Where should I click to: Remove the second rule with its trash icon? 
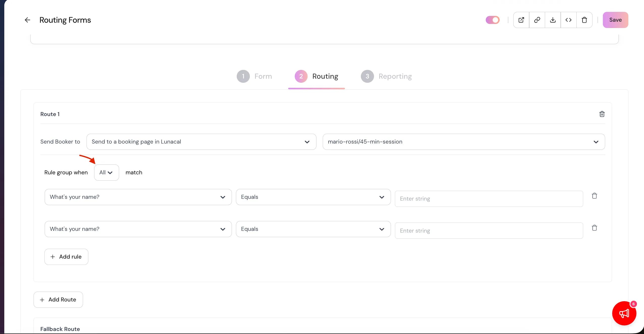594,228
